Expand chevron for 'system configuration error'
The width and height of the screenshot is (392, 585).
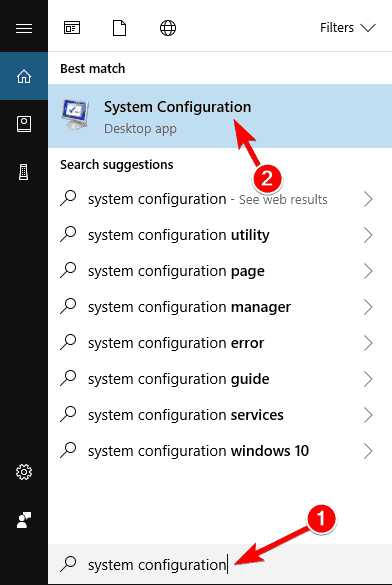coord(368,343)
